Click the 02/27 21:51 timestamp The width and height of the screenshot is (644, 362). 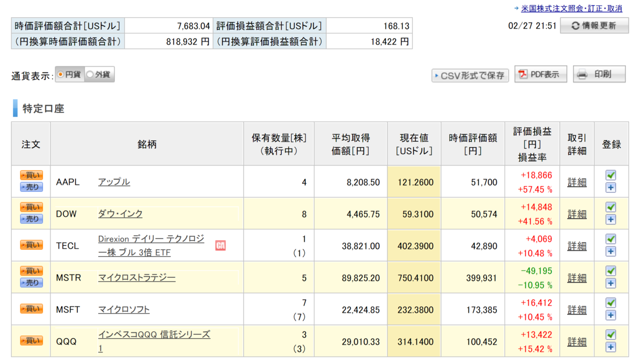(x=532, y=26)
